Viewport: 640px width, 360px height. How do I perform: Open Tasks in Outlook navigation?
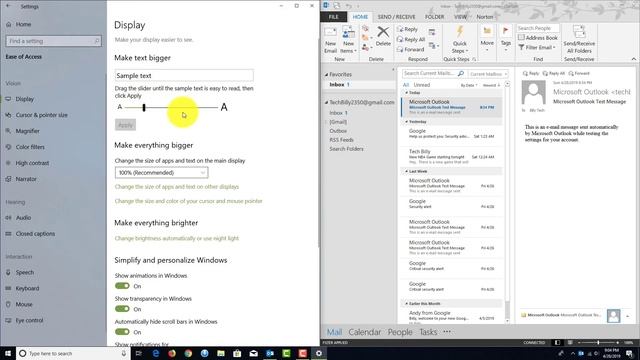click(x=428, y=332)
